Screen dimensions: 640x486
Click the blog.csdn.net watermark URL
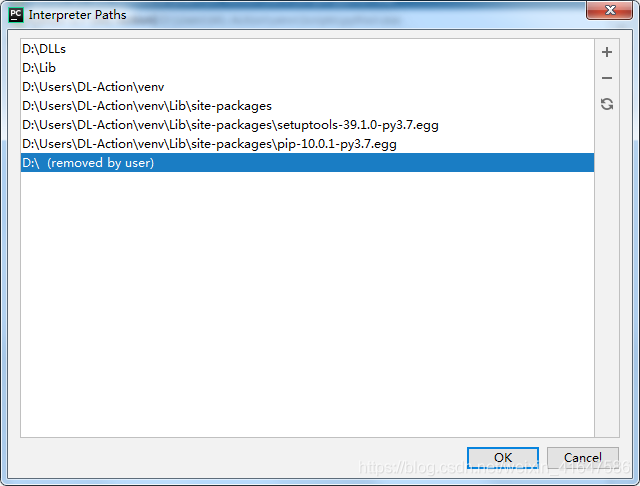coord(490,468)
